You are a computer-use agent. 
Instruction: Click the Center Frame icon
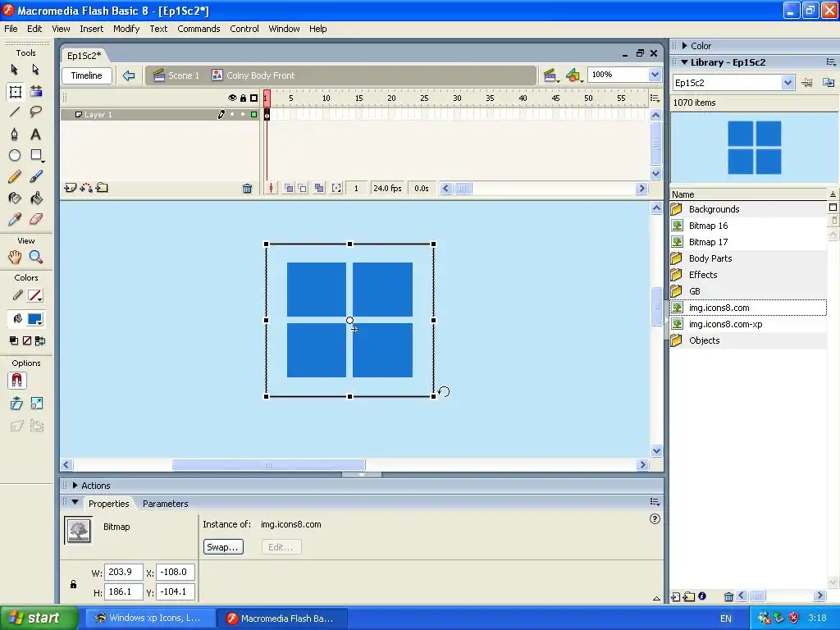271,189
